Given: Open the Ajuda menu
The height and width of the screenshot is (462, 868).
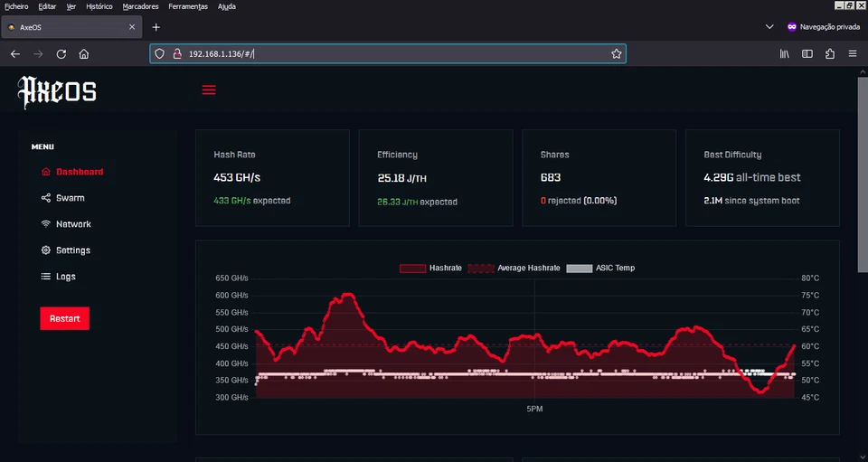Looking at the screenshot, I should pyautogui.click(x=226, y=6).
